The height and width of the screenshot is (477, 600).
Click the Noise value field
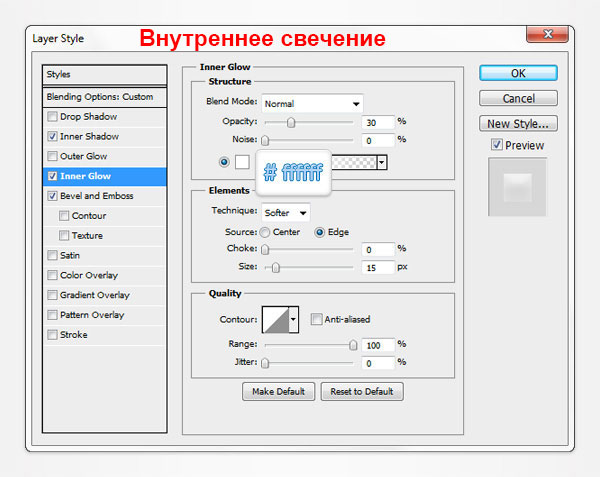[x=378, y=140]
